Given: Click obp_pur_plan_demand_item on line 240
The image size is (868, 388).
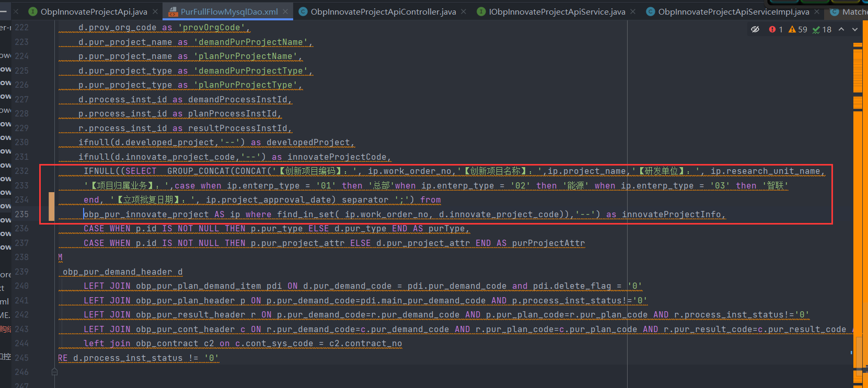Looking at the screenshot, I should pos(199,286).
